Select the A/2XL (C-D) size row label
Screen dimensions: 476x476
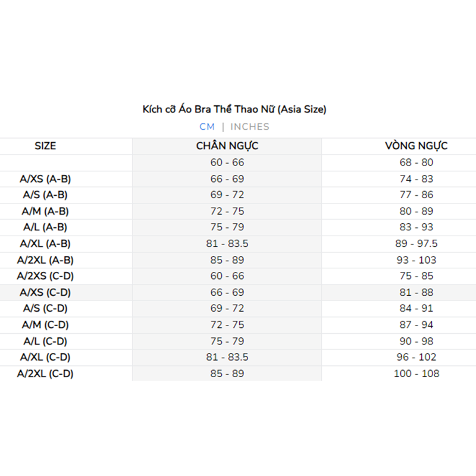pyautogui.click(x=45, y=374)
